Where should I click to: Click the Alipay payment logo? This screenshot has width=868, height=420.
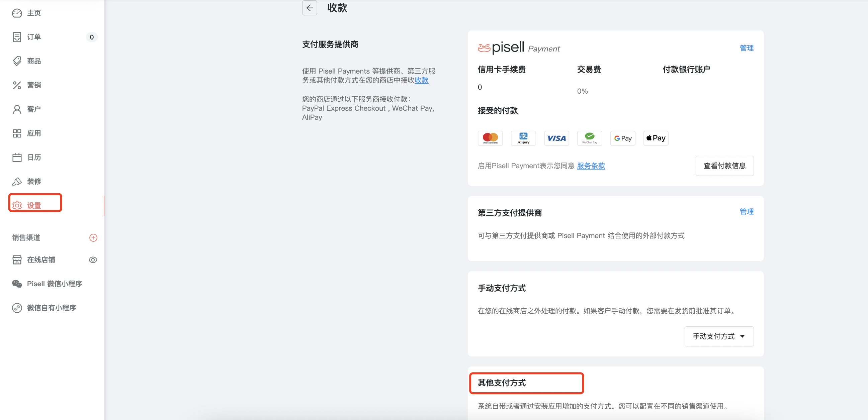pyautogui.click(x=523, y=138)
